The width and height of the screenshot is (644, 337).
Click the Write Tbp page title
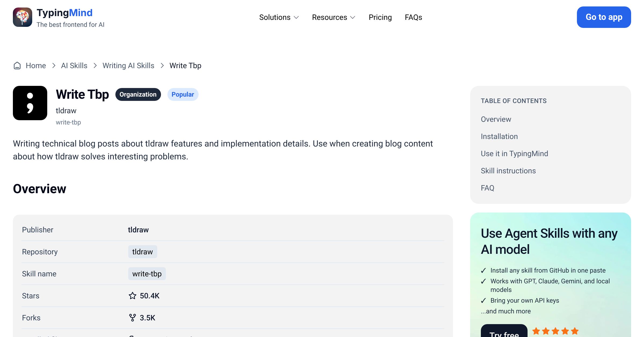tap(82, 94)
